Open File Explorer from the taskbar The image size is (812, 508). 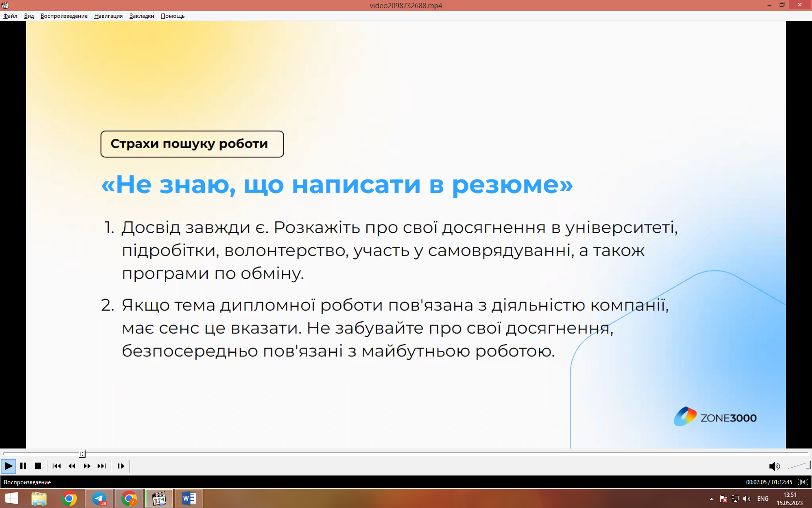click(x=39, y=498)
